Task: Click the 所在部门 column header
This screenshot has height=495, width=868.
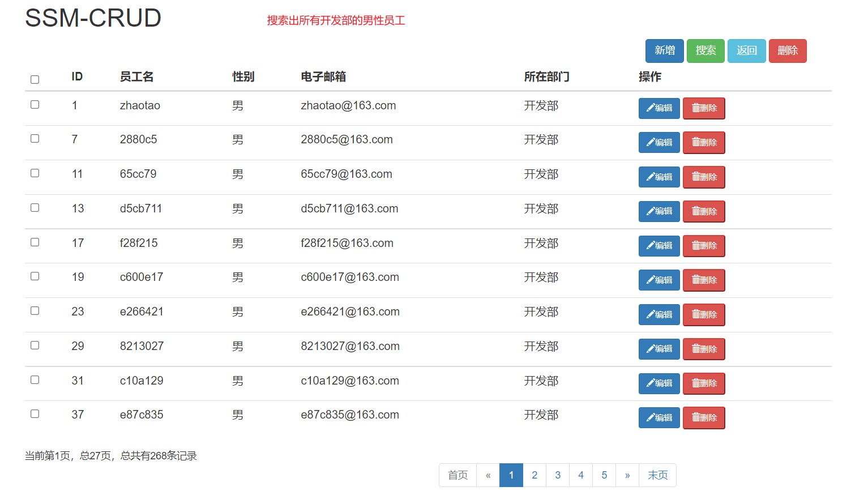Action: click(x=546, y=76)
